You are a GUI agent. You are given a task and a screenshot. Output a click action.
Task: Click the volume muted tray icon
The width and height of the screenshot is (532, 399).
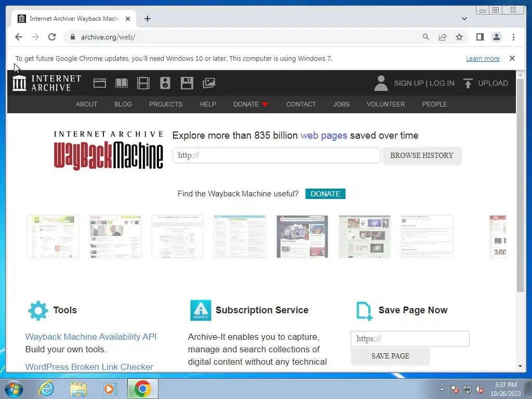(x=480, y=390)
